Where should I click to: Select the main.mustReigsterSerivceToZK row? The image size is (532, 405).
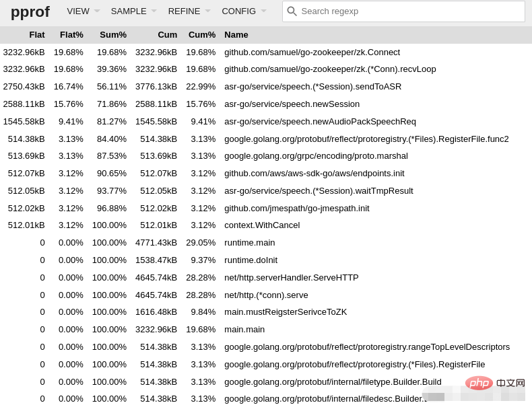(286, 311)
